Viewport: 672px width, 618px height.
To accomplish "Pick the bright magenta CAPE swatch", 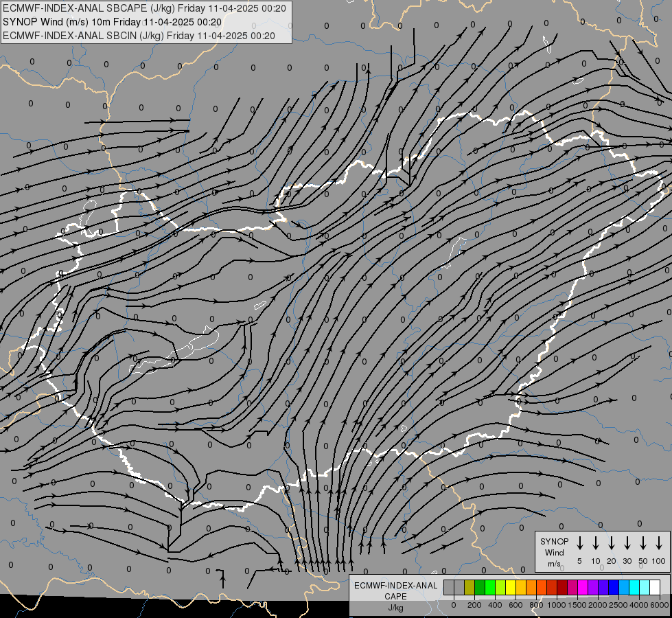I will click(x=583, y=587).
